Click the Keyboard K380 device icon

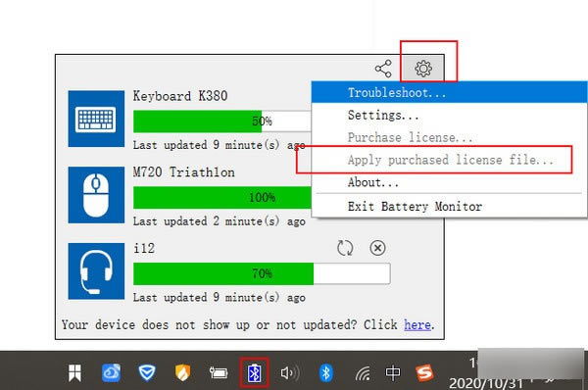[96, 119]
